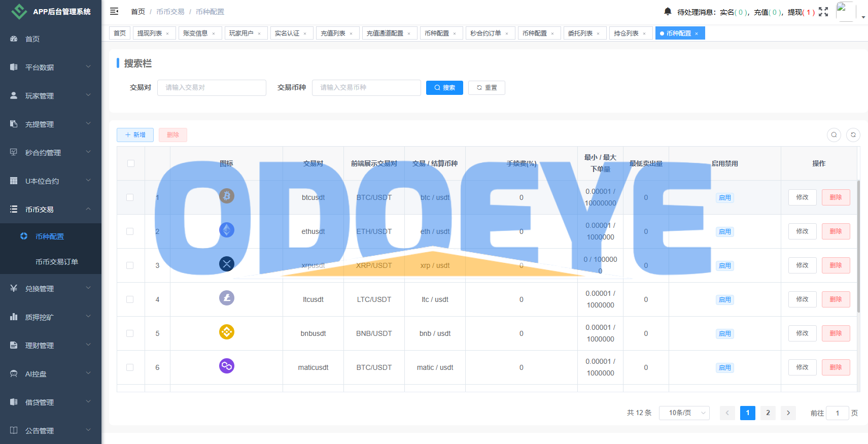Image resolution: width=868 pixels, height=444 pixels.
Task: Click the Litecoin coin icon
Action: (x=227, y=298)
